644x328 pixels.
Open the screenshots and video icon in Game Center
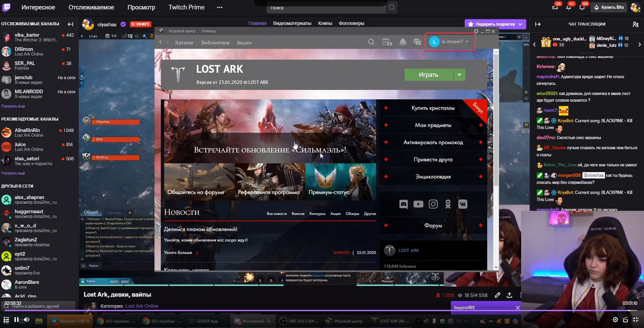click(x=387, y=42)
